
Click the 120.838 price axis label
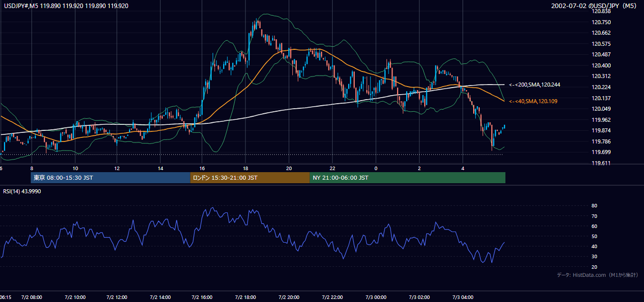(602, 11)
